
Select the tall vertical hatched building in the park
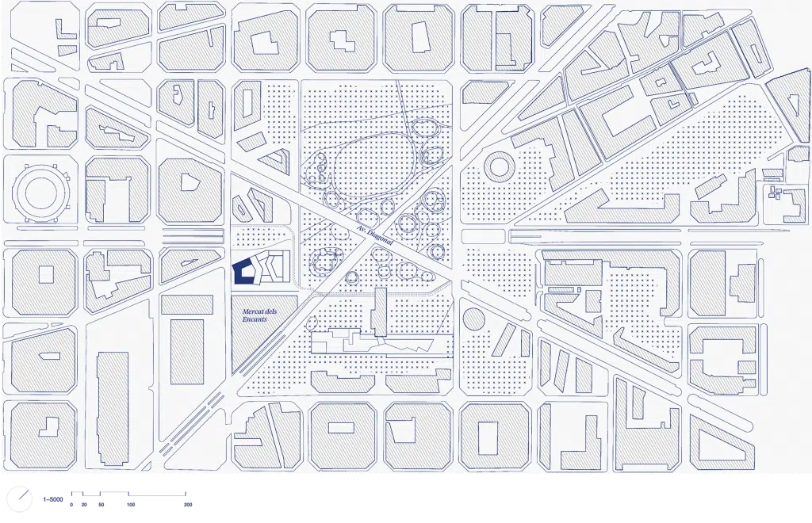coord(379,312)
